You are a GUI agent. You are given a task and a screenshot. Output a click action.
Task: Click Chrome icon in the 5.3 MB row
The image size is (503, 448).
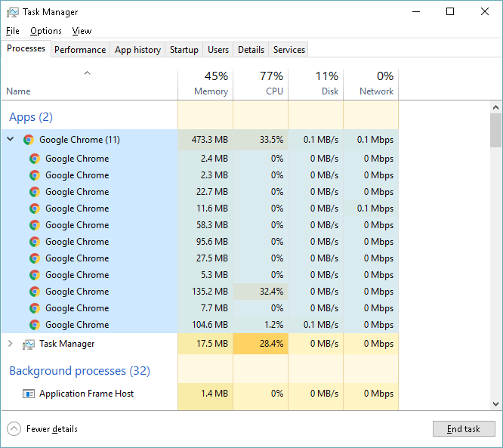pos(35,275)
